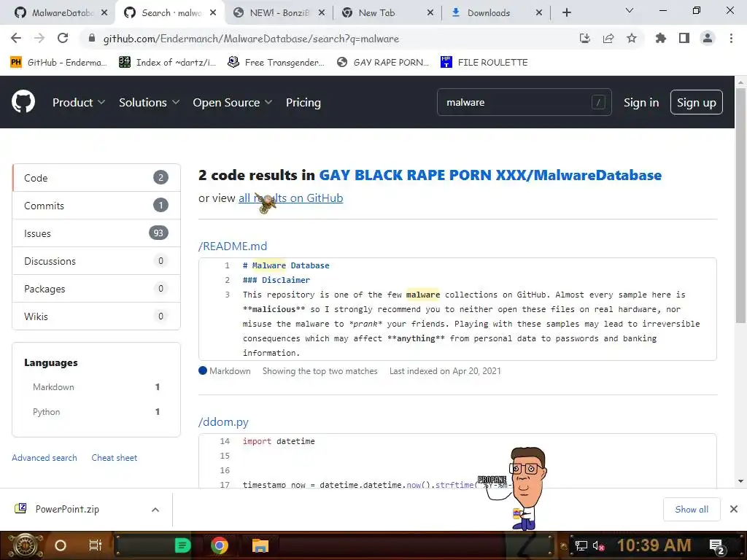747x560 pixels.
Task: Open the PowerPoint.zip download item
Action: tap(66, 509)
